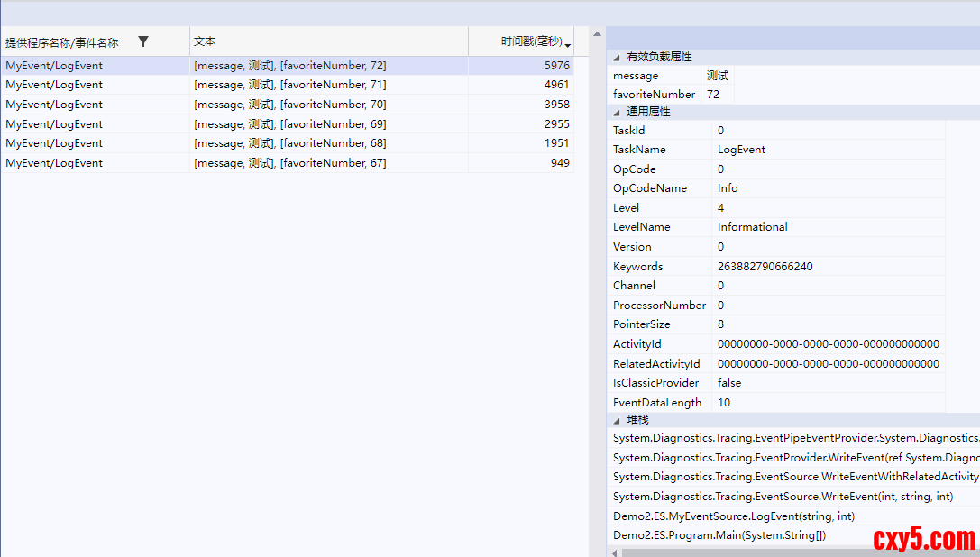Click the Keywords value 263882790666240

tap(765, 266)
